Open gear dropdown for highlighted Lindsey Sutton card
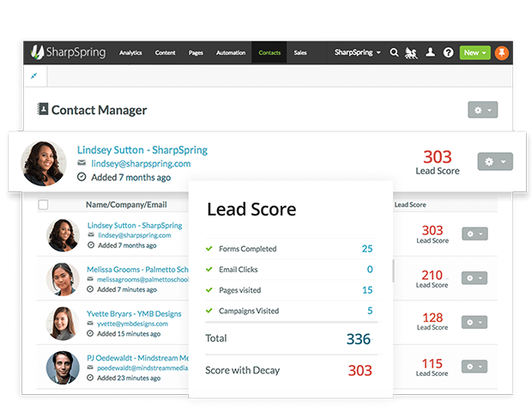The width and height of the screenshot is (532, 419). pos(494,161)
